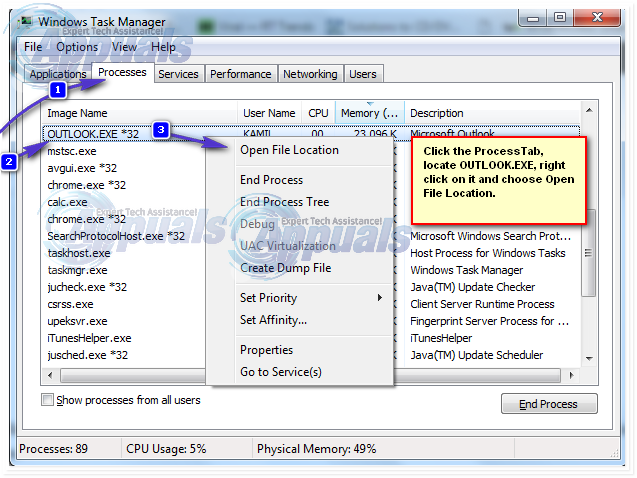637x478 pixels.
Task: Switch to the Applications tab
Action: point(58,74)
